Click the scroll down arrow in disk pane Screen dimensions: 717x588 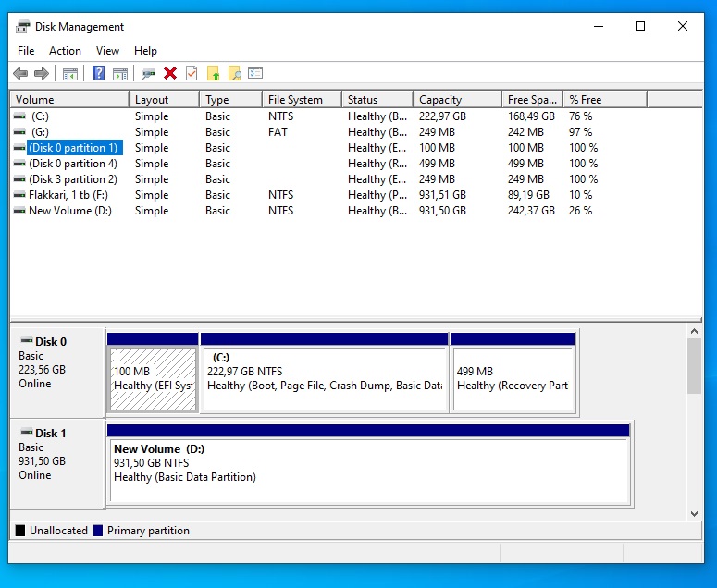click(x=694, y=513)
